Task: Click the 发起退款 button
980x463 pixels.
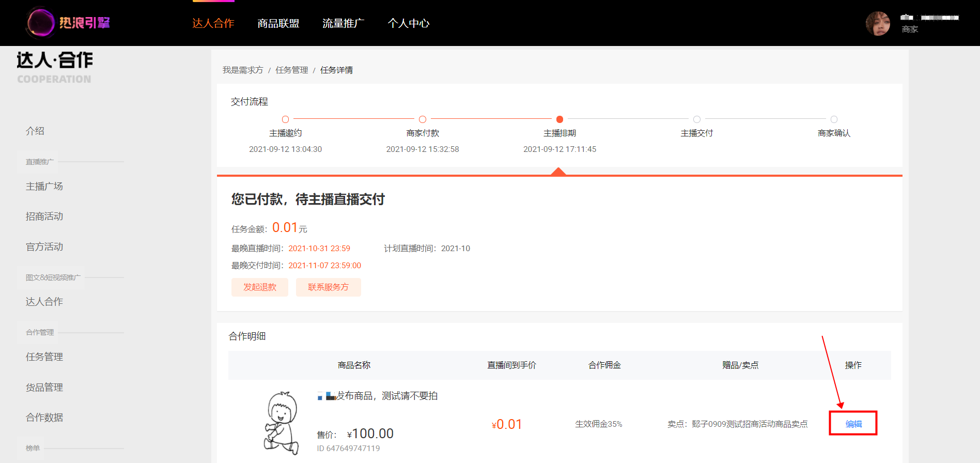Action: pyautogui.click(x=260, y=287)
